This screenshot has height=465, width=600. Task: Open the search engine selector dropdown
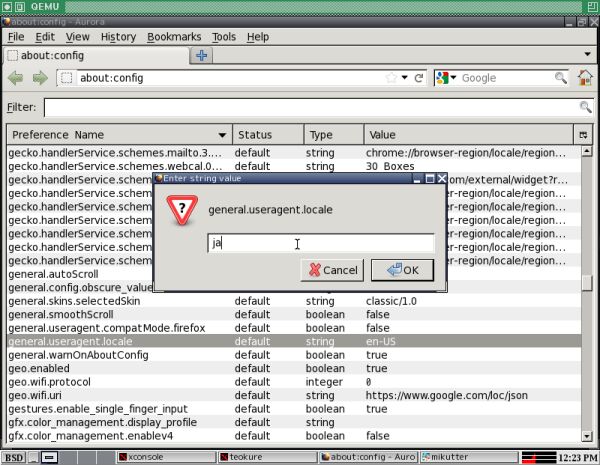tap(453, 78)
